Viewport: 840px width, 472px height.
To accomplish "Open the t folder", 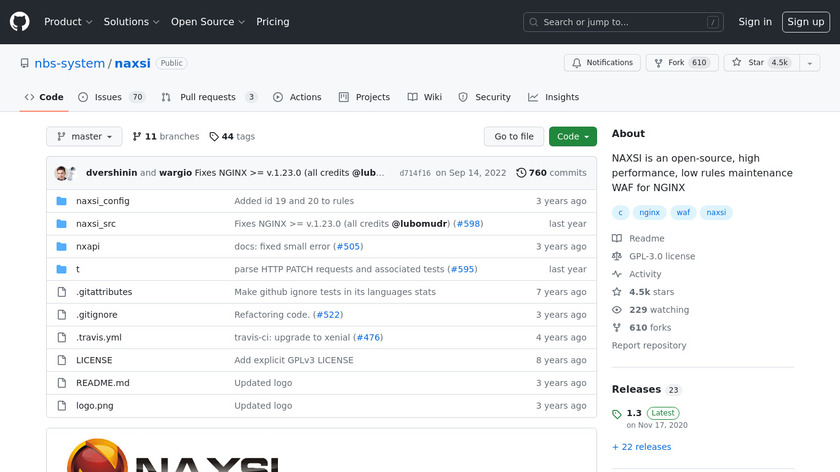I will click(x=78, y=269).
